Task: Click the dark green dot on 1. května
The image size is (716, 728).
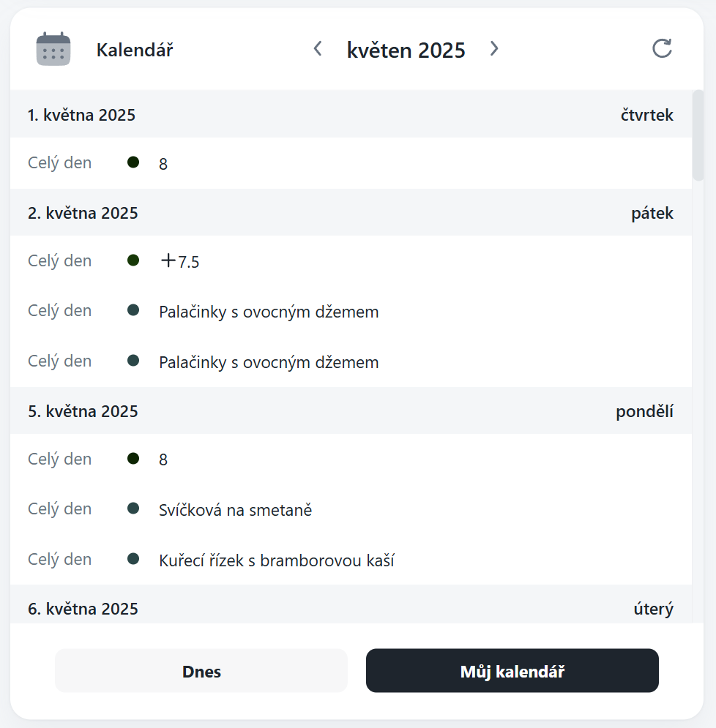Action: (x=133, y=162)
